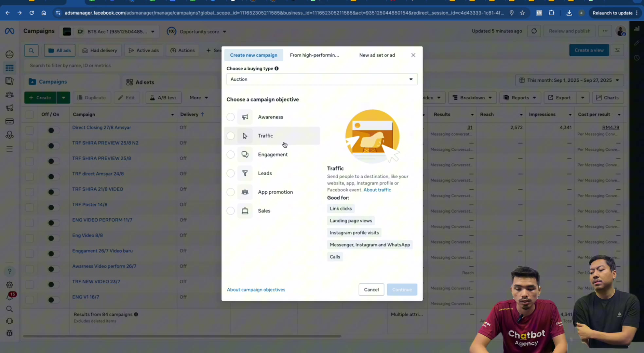Open the Campaigns table icon in sidebar
Viewport: 644px width, 353px height.
[9, 68]
